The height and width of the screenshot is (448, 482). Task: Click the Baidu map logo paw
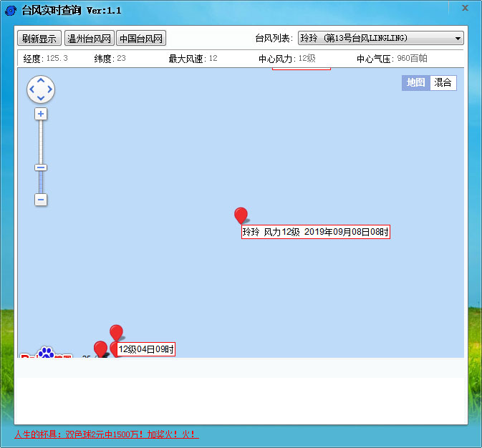point(47,352)
